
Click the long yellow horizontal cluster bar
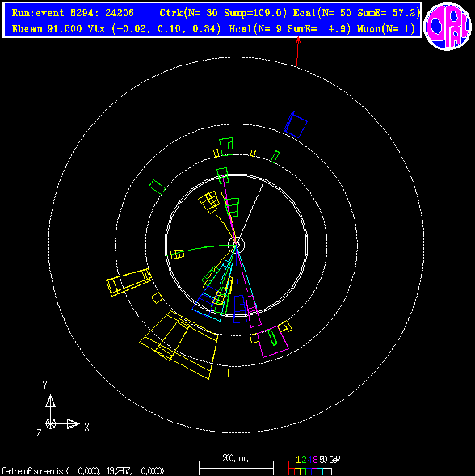[128, 282]
